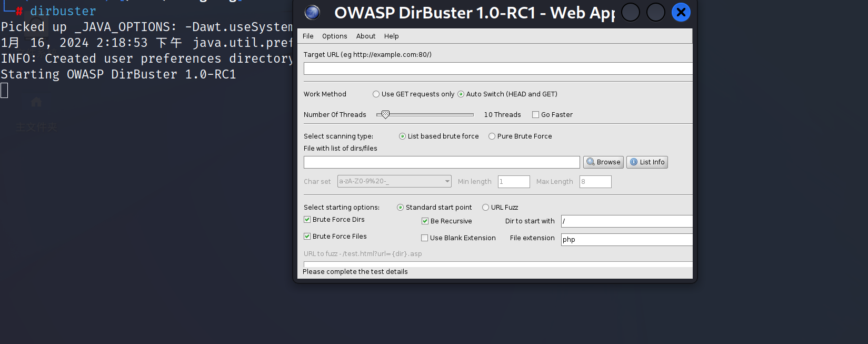This screenshot has height=344, width=868.
Task: Open the Options menu
Action: pyautogui.click(x=334, y=36)
